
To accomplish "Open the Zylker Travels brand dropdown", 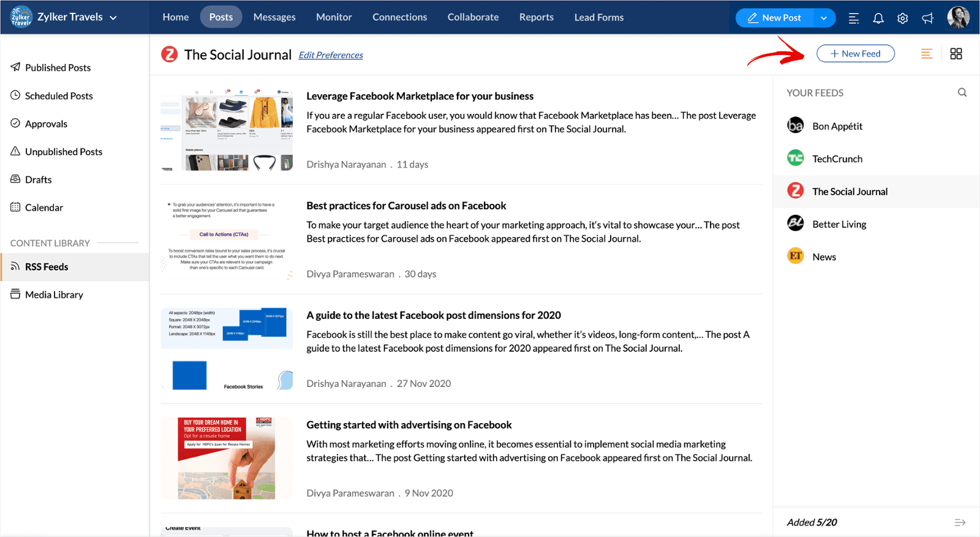I will 77,17.
